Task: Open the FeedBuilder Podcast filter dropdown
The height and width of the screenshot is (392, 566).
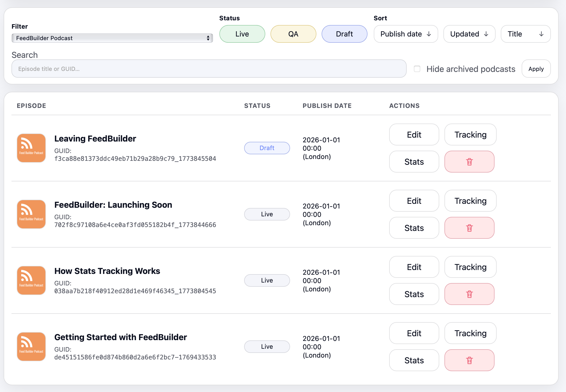Action: coord(112,38)
